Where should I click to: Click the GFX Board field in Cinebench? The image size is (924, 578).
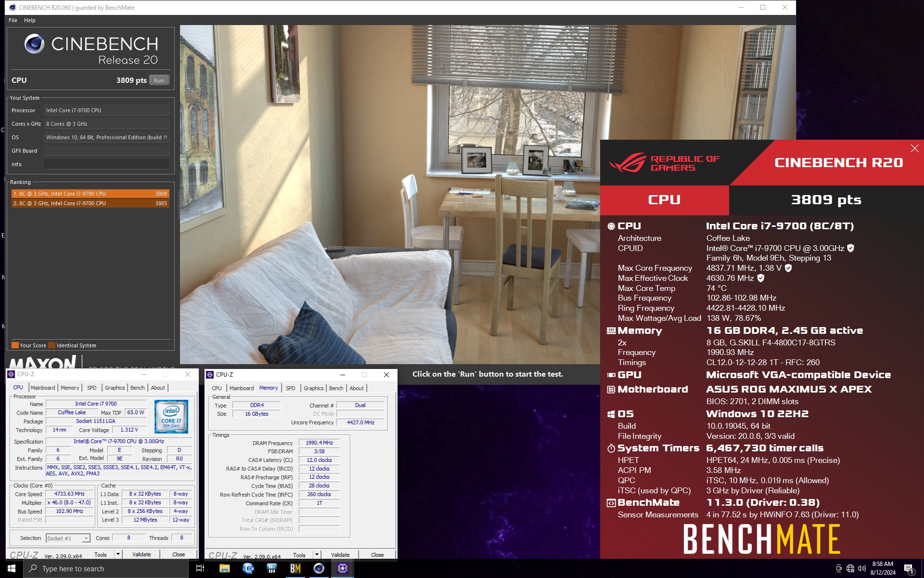tap(106, 151)
